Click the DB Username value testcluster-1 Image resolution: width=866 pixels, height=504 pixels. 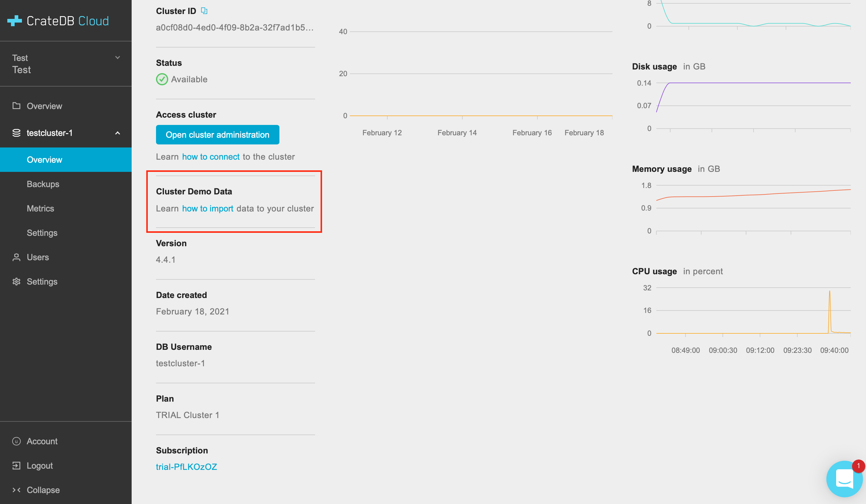pyautogui.click(x=180, y=364)
